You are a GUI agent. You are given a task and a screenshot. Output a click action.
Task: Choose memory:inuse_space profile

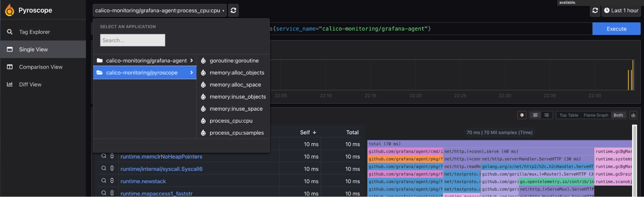tap(236, 109)
